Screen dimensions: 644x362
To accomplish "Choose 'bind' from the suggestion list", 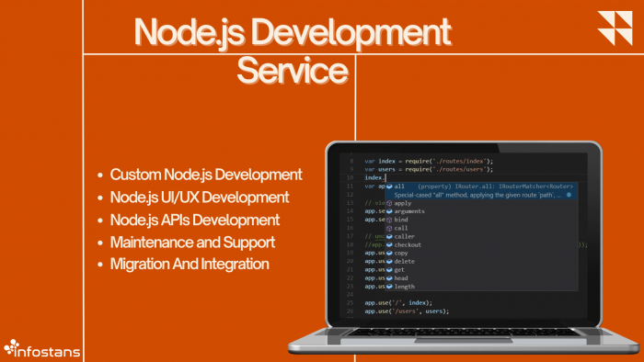I will 481,220.
